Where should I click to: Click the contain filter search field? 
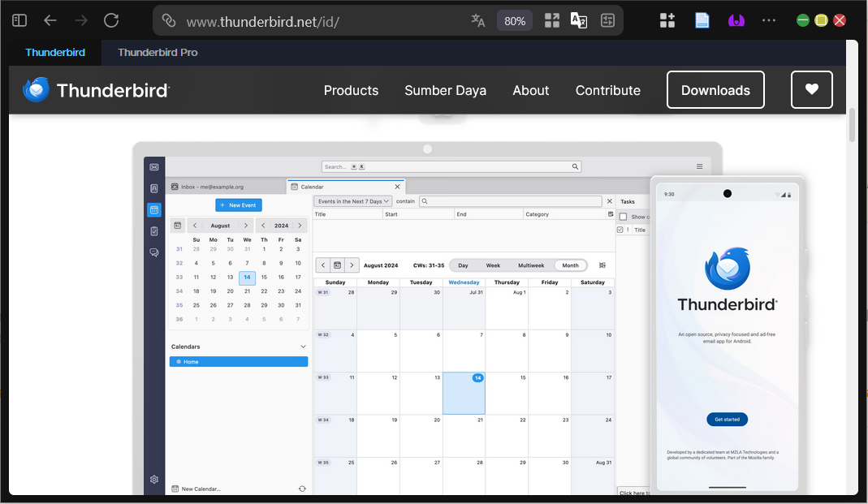(x=511, y=201)
